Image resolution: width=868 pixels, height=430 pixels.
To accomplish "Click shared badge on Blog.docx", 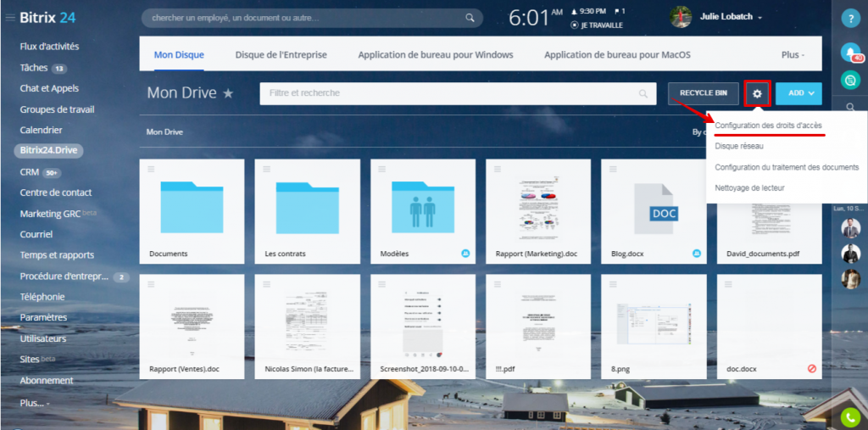I will (697, 254).
